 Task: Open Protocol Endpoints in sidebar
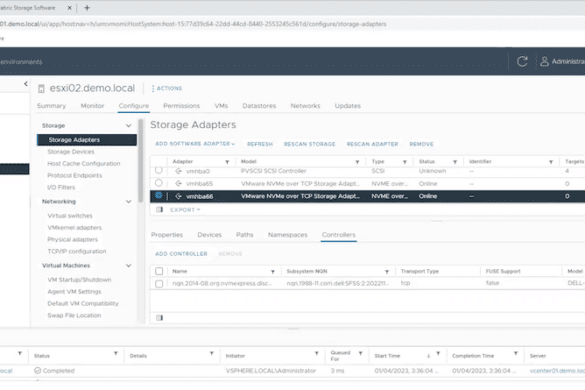75,176
